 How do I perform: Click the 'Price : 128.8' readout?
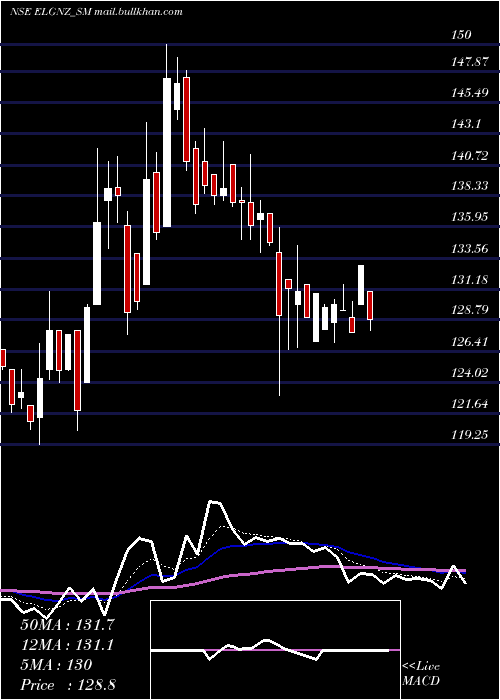click(x=67, y=685)
